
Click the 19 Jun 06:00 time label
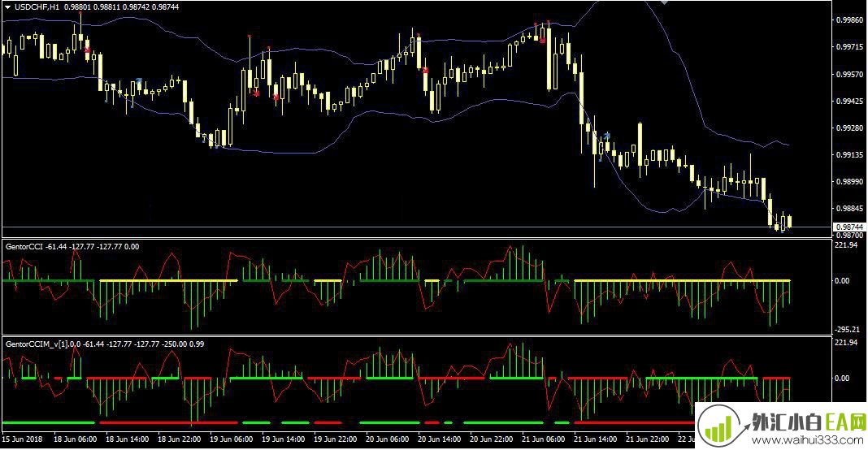click(232, 439)
